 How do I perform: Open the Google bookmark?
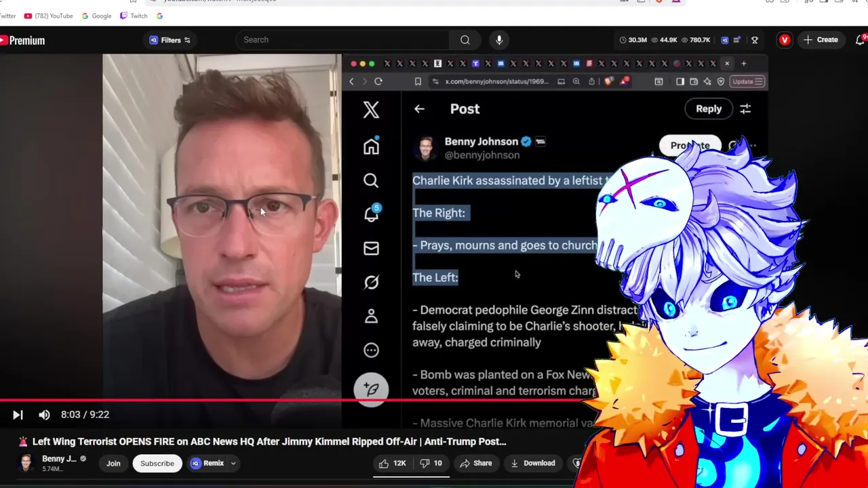coord(96,16)
